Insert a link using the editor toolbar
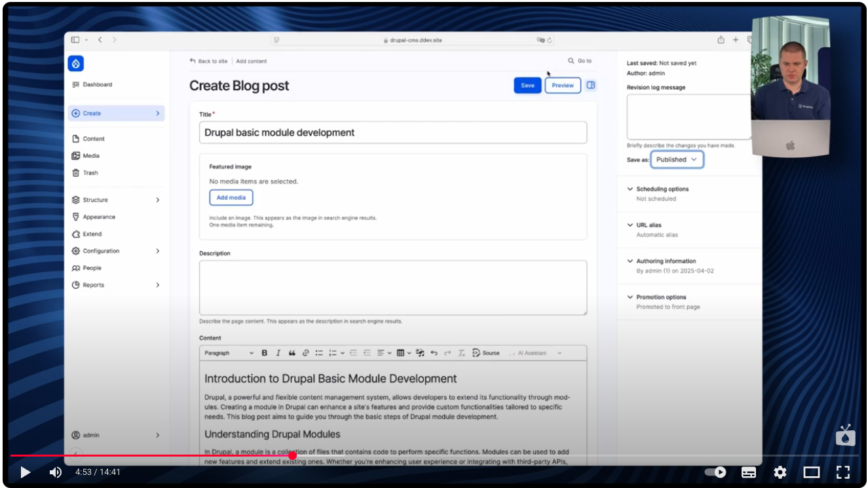This screenshot has height=488, width=868. 305,352
